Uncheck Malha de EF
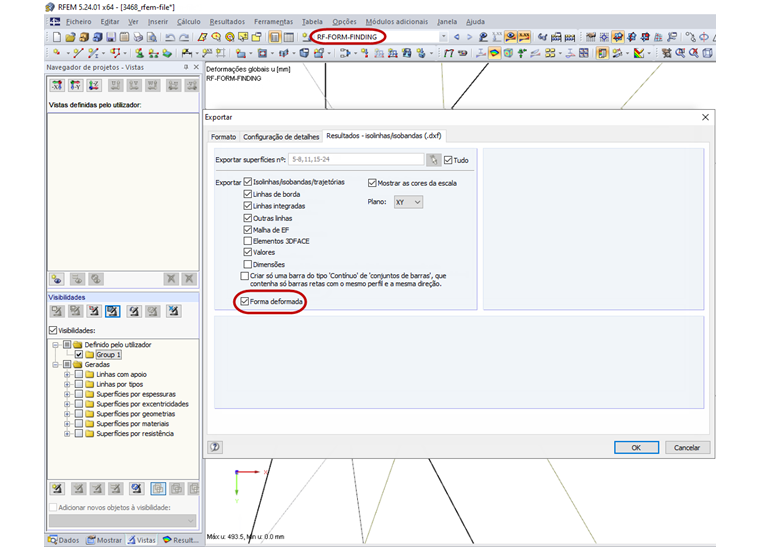 tap(248, 230)
